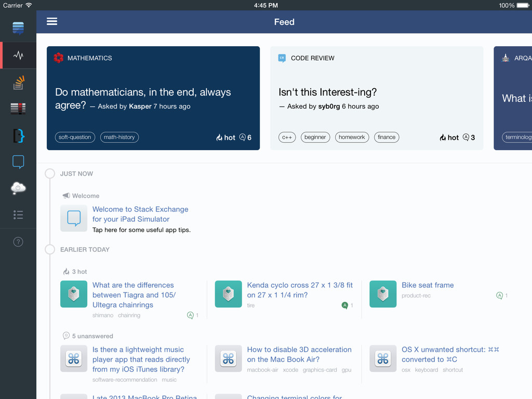532x399 pixels.
Task: Tap the author name Kasper
Action: pos(140,106)
